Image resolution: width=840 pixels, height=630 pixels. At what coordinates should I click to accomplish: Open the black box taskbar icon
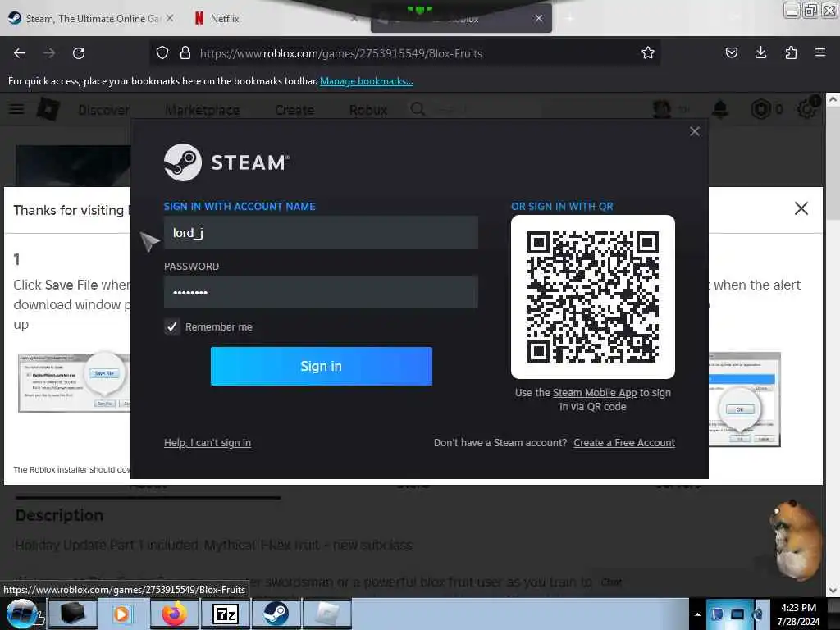coord(72,614)
